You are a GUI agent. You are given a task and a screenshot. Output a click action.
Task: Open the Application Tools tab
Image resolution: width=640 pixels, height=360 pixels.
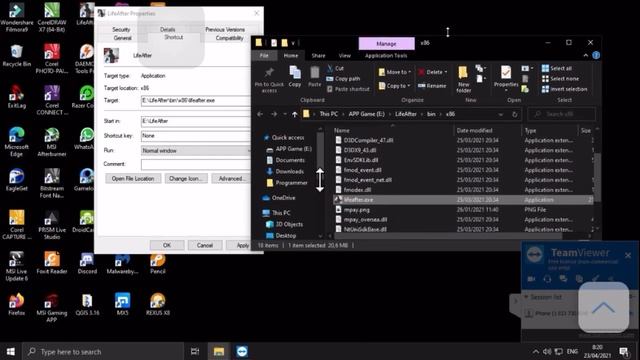pyautogui.click(x=386, y=56)
